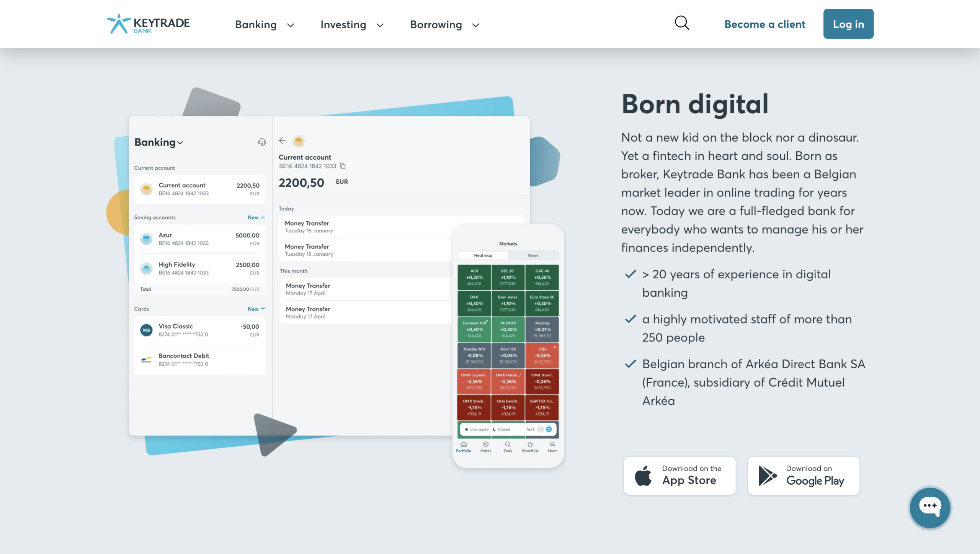Select the OMX Helsin.. heatmap tile
This screenshot has width=980, height=554.
[x=508, y=381]
